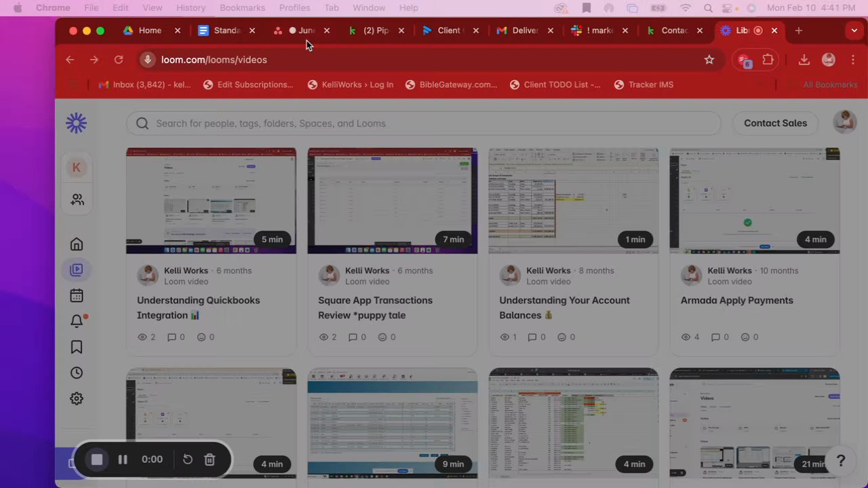Image resolution: width=868 pixels, height=488 pixels.
Task: Open the Bookmarks menu
Action: (242, 7)
